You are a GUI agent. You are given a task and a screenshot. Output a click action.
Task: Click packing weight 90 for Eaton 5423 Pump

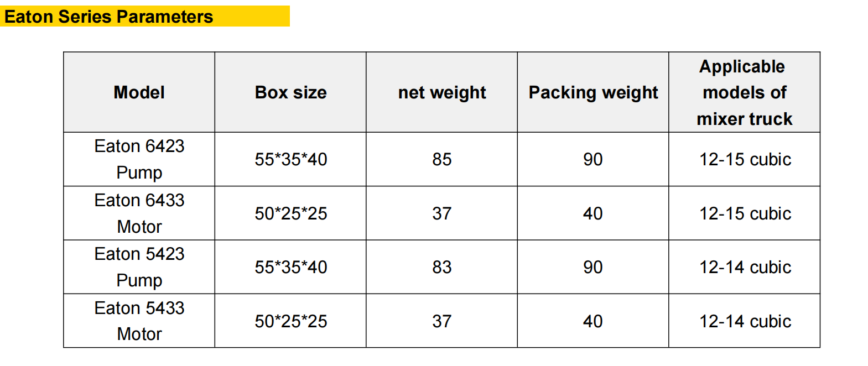point(592,267)
